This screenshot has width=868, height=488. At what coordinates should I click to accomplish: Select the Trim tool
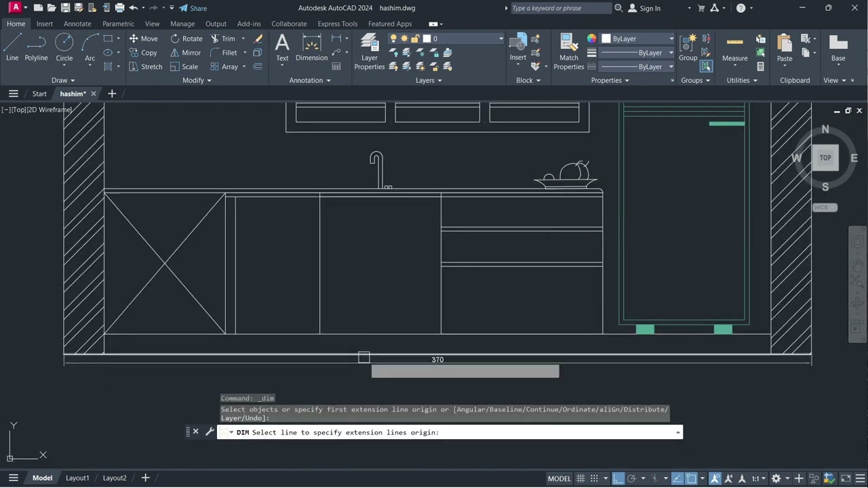pos(222,39)
